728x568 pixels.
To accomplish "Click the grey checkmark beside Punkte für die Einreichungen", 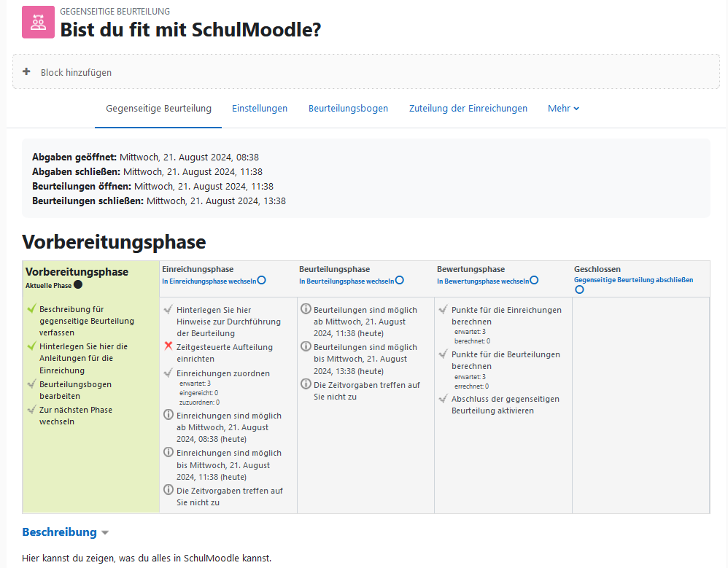I will pos(443,310).
